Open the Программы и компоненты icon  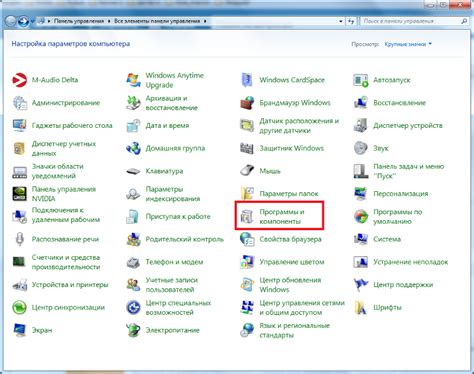(x=247, y=217)
